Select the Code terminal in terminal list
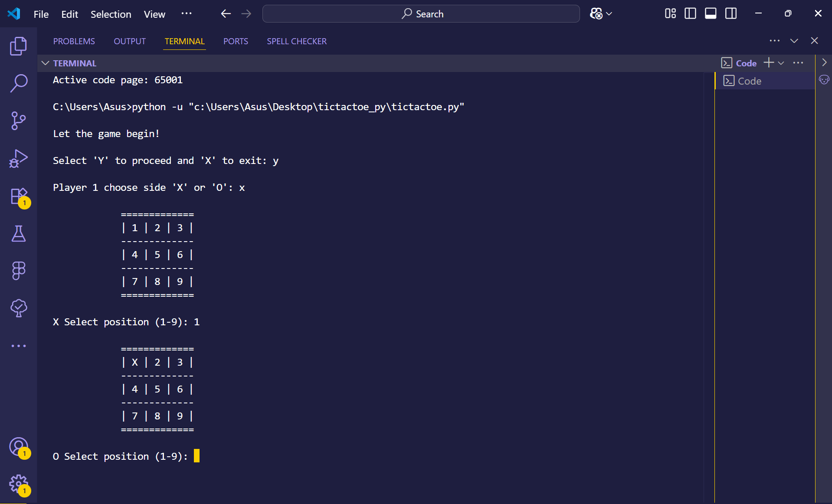This screenshot has width=832, height=504. [765, 81]
